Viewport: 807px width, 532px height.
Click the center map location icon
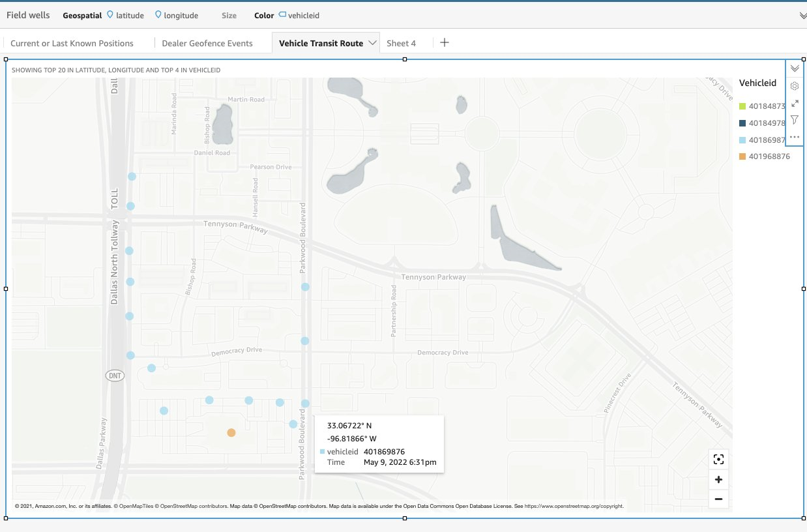(718, 459)
